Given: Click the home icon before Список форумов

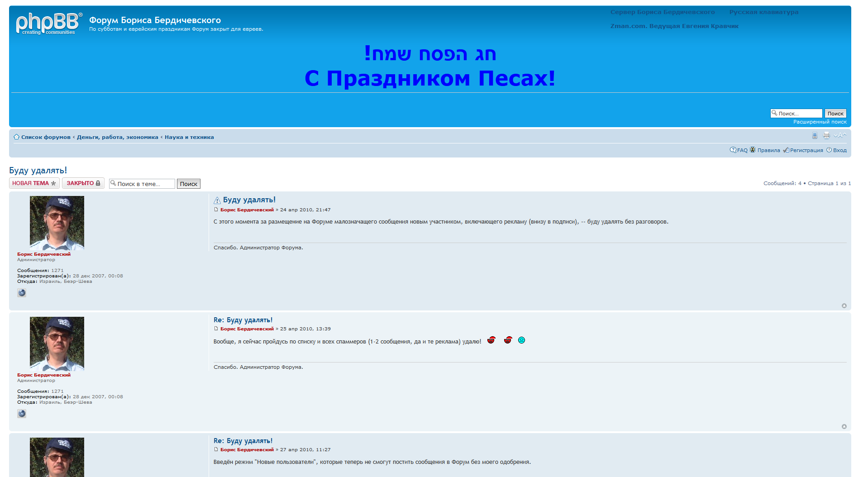Looking at the screenshot, I should click(16, 137).
